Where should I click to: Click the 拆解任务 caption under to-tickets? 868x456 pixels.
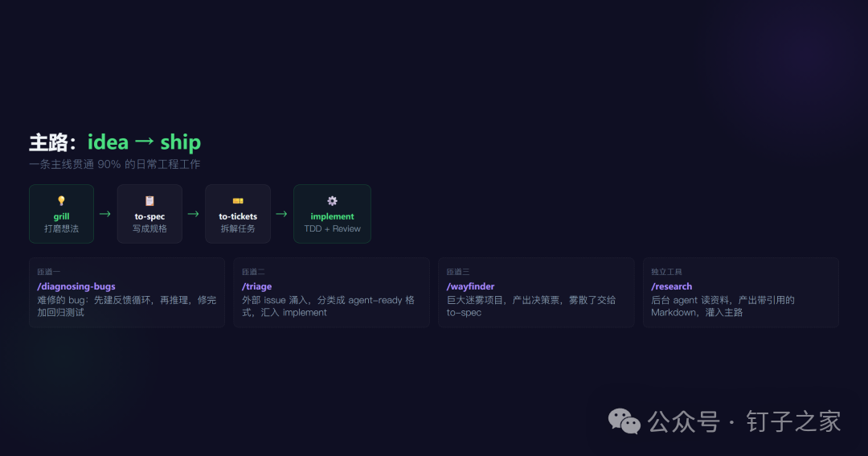[238, 229]
